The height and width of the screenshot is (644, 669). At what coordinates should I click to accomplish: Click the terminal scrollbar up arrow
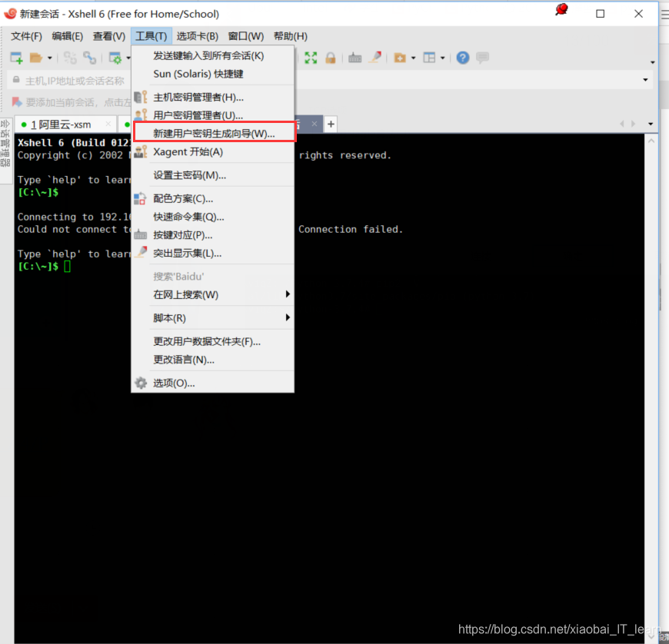[x=651, y=141]
